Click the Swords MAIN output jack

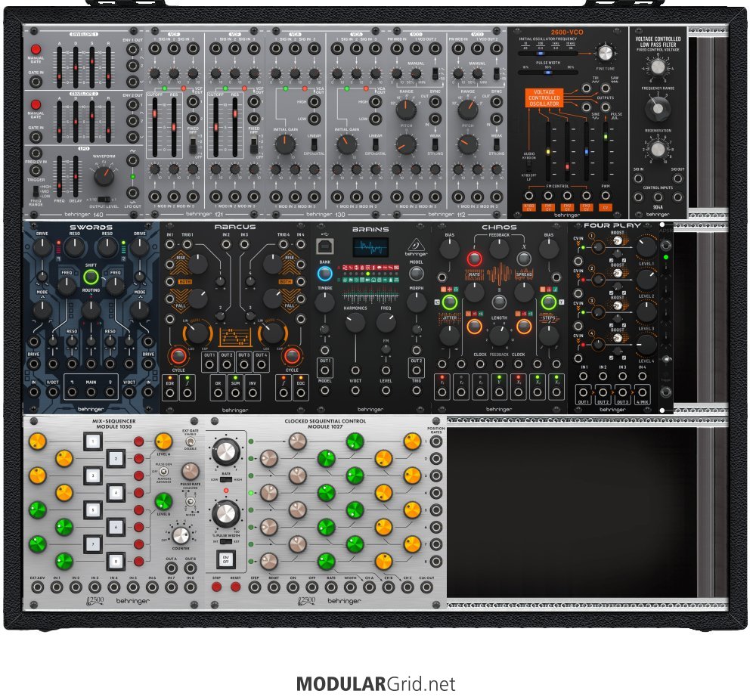[91, 392]
